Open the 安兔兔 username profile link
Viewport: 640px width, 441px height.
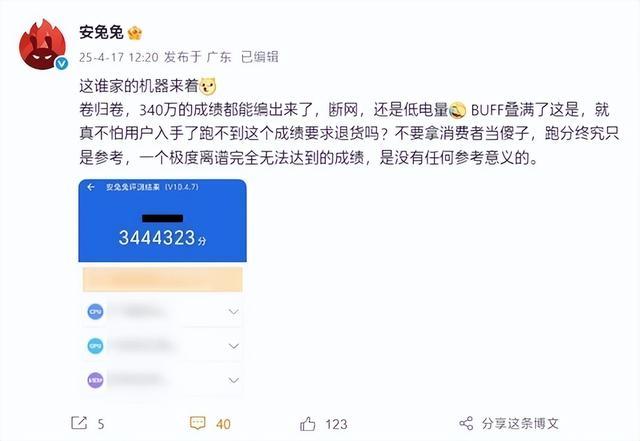pyautogui.click(x=101, y=32)
